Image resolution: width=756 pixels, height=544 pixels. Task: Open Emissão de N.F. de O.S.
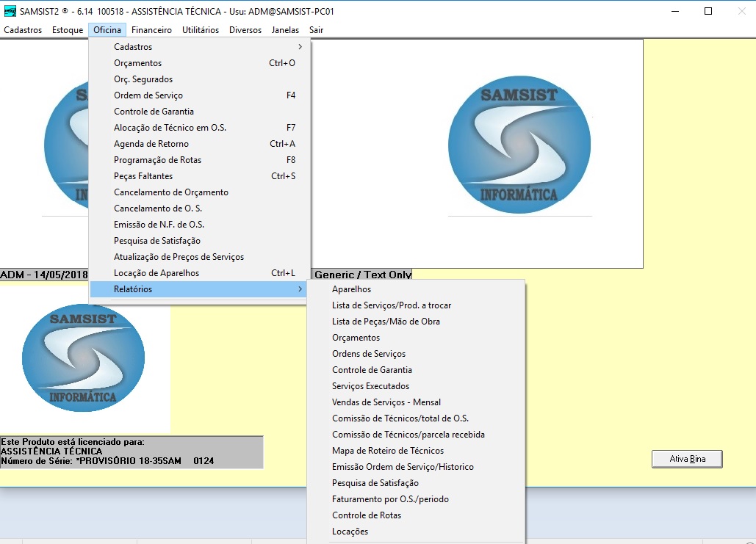pos(198,225)
